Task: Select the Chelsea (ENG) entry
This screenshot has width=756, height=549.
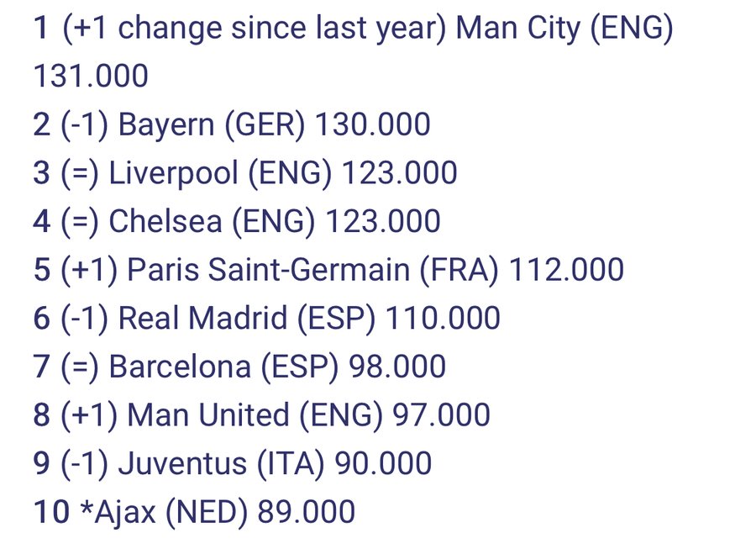Action: [x=212, y=221]
